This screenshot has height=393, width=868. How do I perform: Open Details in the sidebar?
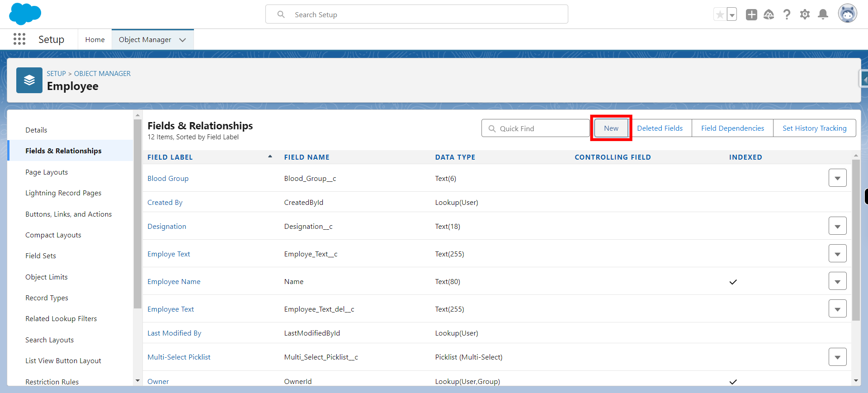[x=36, y=130]
